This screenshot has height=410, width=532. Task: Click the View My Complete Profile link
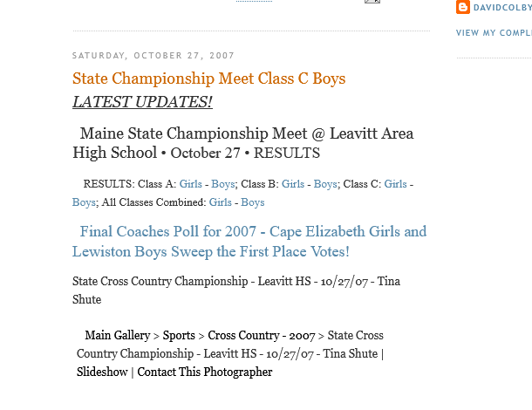coord(494,33)
